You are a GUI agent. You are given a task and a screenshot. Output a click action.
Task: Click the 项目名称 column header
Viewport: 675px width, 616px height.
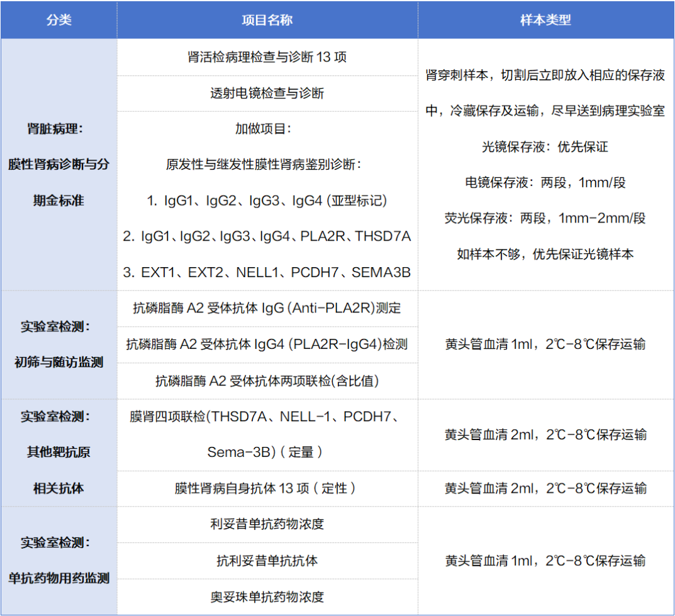[x=267, y=19]
